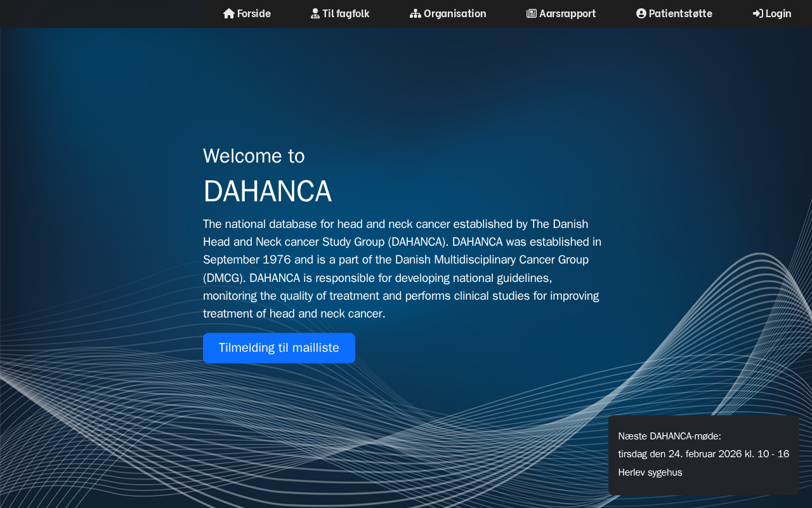Click the paragraph line starting 'September 1976'

396,260
